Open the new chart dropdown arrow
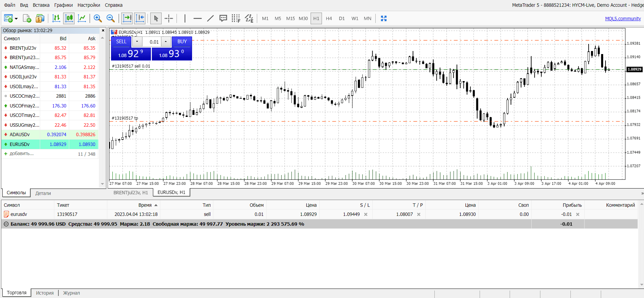This screenshot has height=298, width=644. point(16,19)
